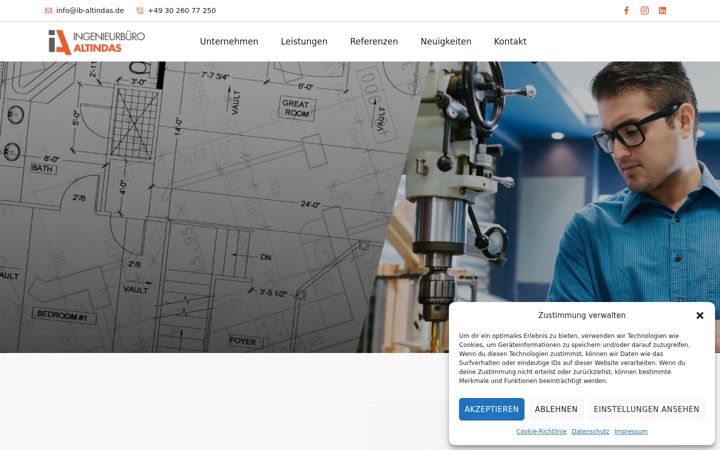Close the consent dialog with X

click(x=699, y=315)
